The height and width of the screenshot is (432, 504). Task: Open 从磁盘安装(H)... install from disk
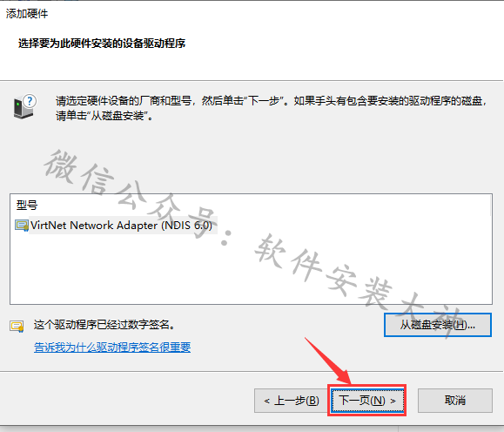[438, 325]
